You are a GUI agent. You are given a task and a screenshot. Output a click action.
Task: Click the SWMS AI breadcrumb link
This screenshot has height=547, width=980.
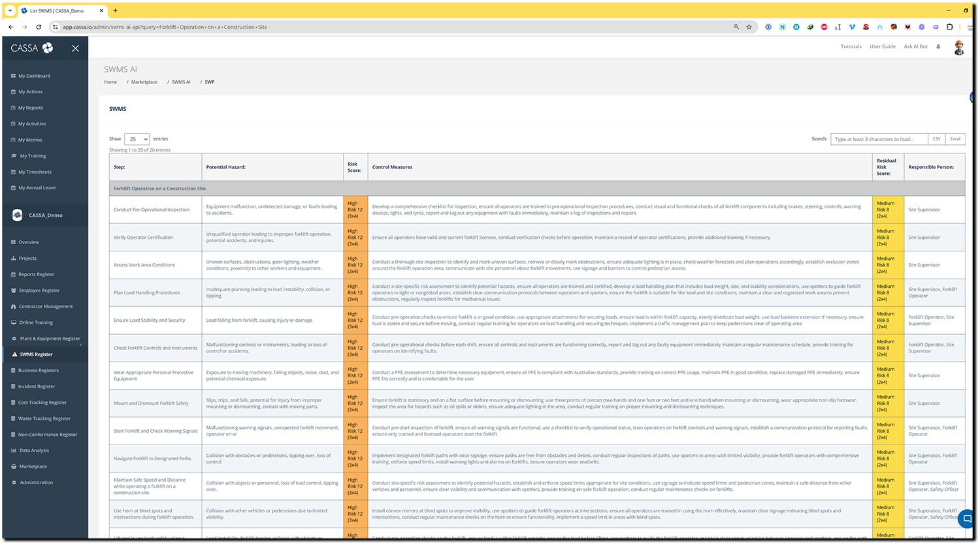click(181, 82)
